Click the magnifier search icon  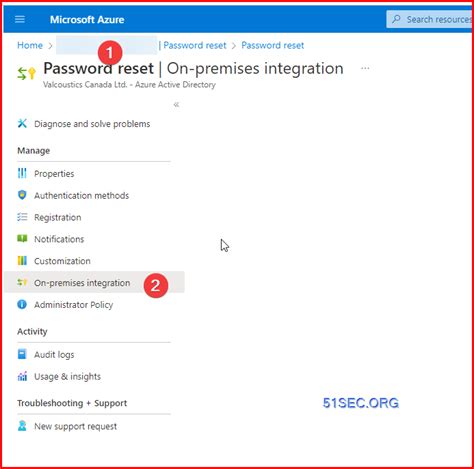pyautogui.click(x=396, y=19)
